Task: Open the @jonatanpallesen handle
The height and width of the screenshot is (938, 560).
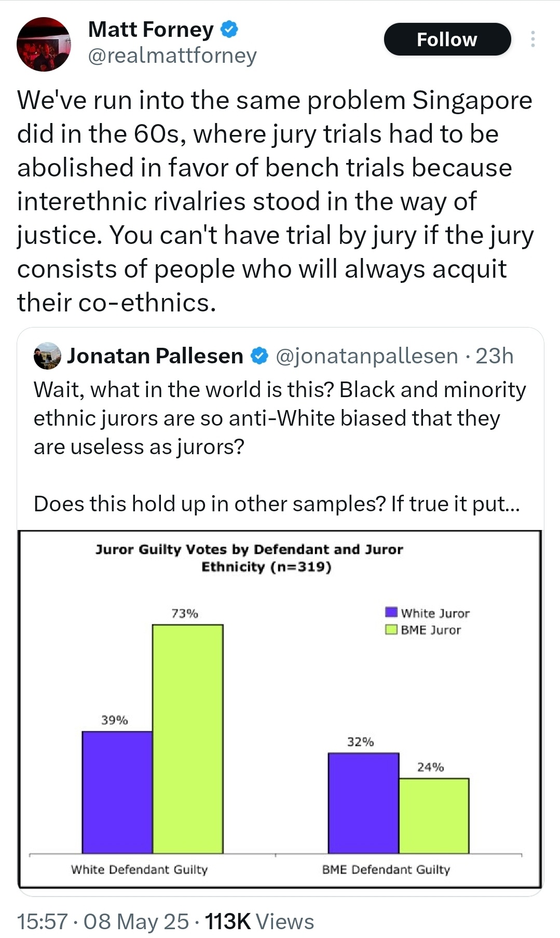Action: (x=366, y=356)
